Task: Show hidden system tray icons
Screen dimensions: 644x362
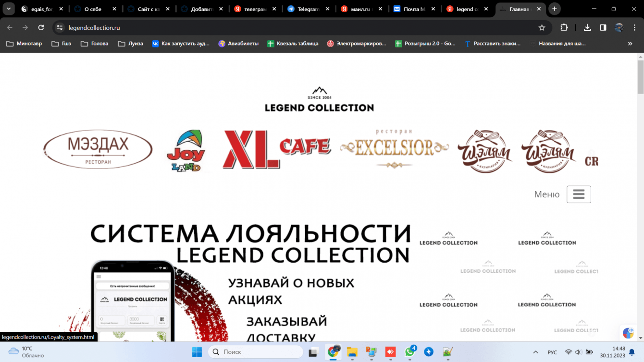Action: (x=536, y=352)
